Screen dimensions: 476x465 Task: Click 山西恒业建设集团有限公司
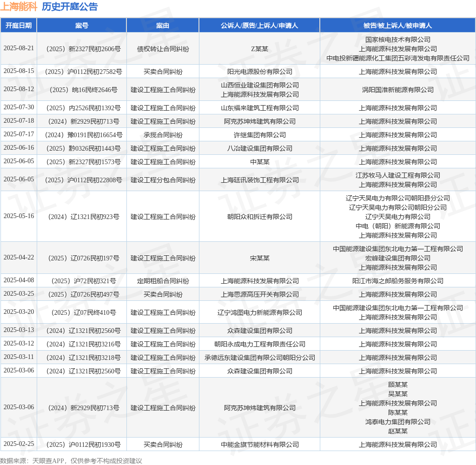coord(259,85)
